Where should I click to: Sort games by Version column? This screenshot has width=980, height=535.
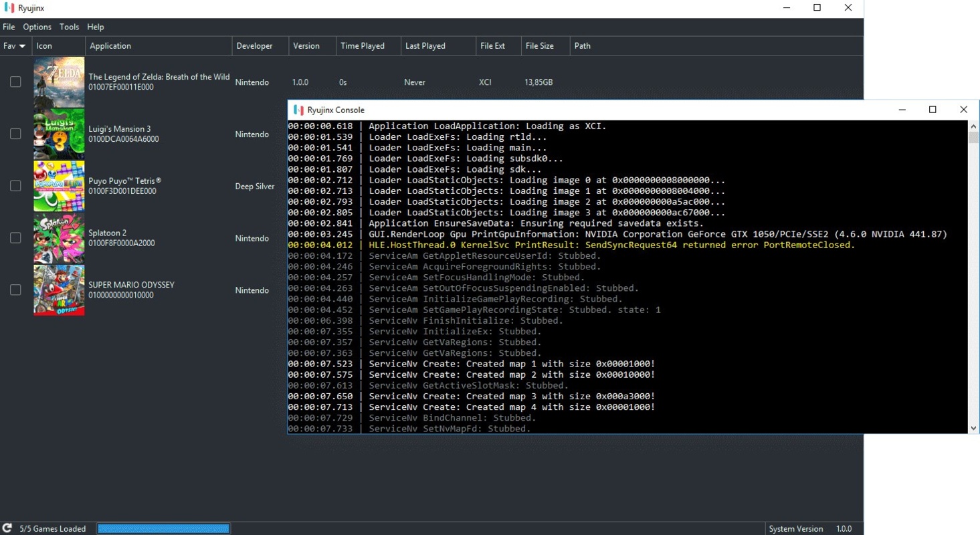pos(312,46)
